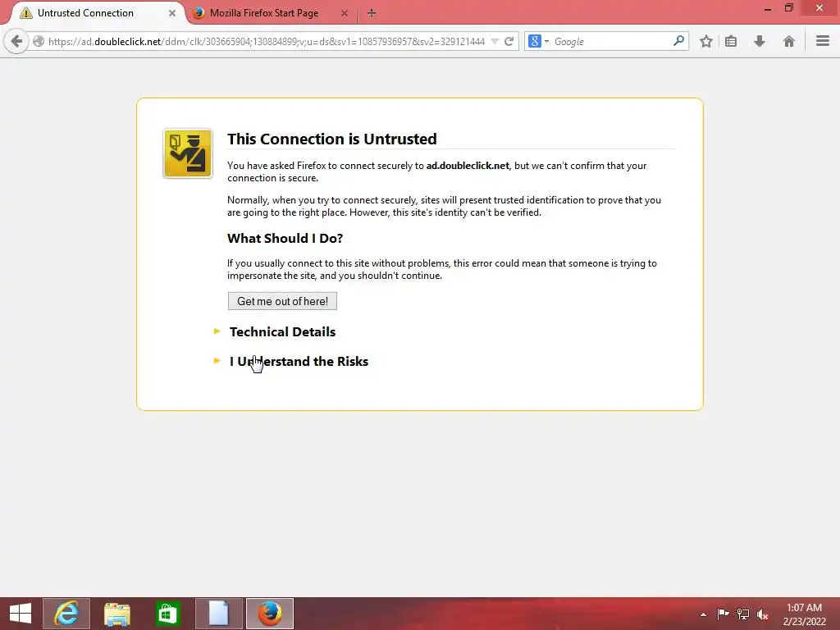
Task: Go to Home page icon
Action: click(788, 41)
